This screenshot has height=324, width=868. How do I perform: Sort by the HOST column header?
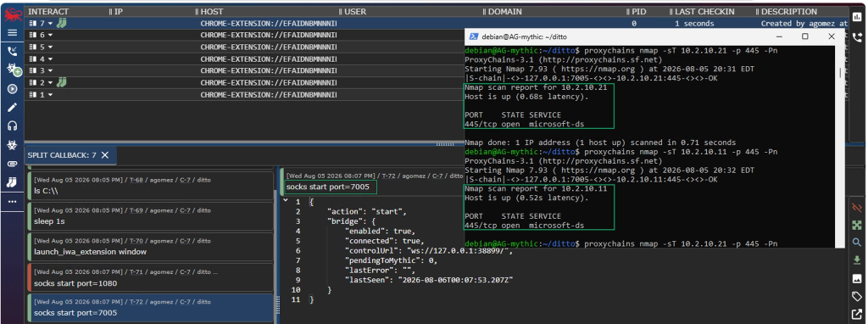[212, 11]
